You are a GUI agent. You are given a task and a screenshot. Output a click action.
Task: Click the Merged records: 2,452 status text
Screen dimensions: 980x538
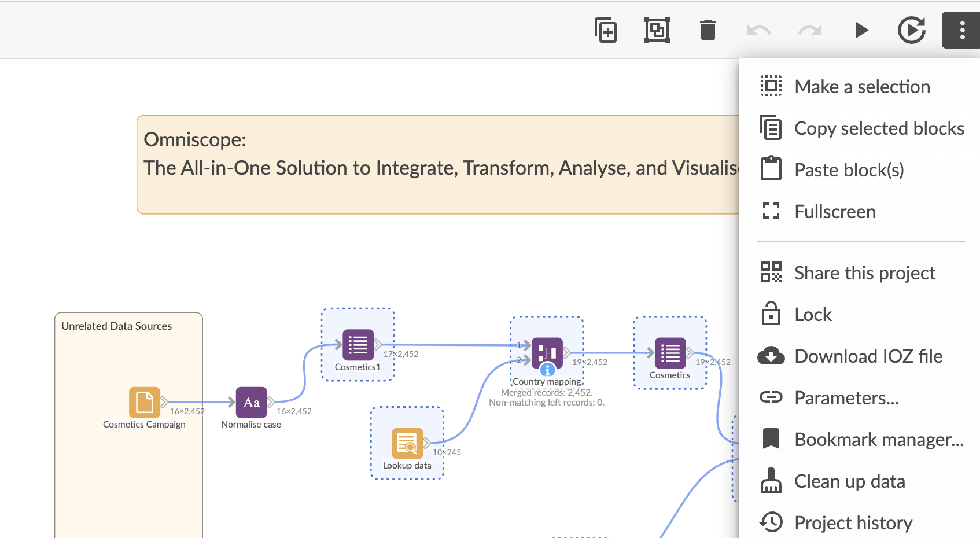coord(547,393)
